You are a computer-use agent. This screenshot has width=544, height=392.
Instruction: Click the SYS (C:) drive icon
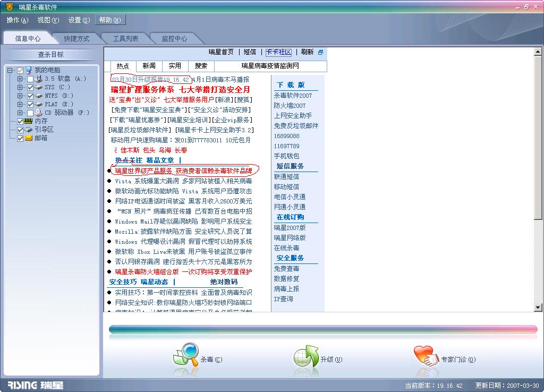38,88
